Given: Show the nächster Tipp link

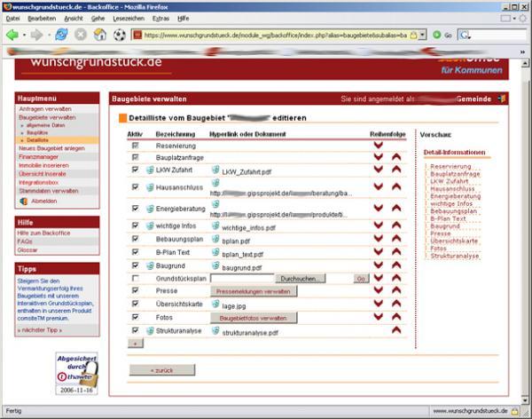Looking at the screenshot, I should (40, 330).
